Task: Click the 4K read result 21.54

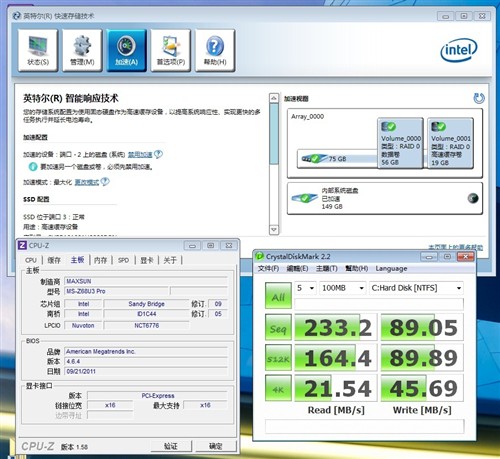Action: click(336, 388)
